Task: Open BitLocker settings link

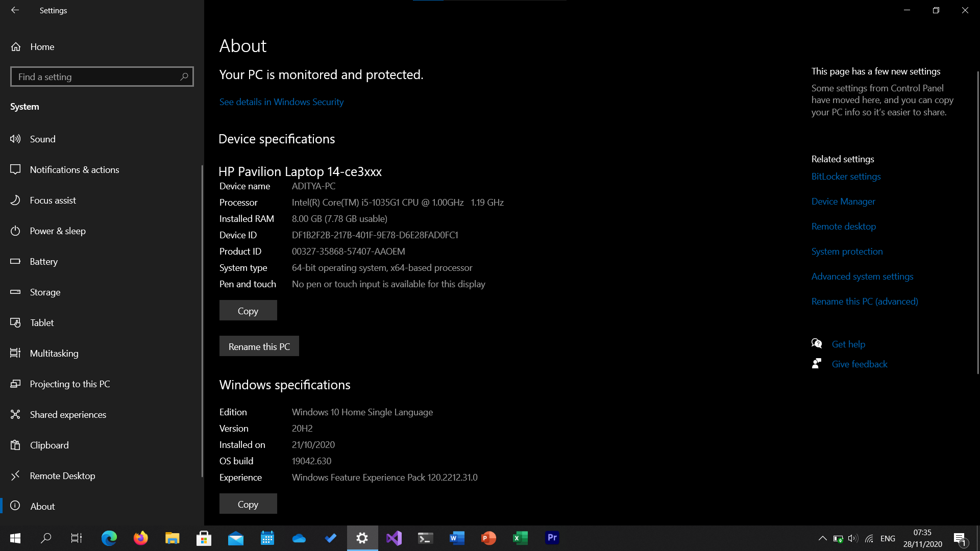Action: 846,177
